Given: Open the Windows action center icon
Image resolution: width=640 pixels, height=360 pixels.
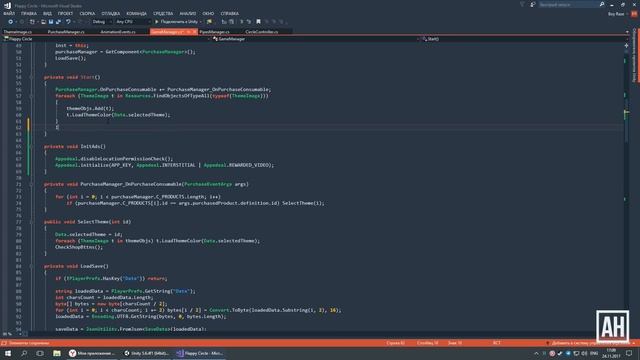Looking at the screenshot, I should pyautogui.click(x=629, y=353).
